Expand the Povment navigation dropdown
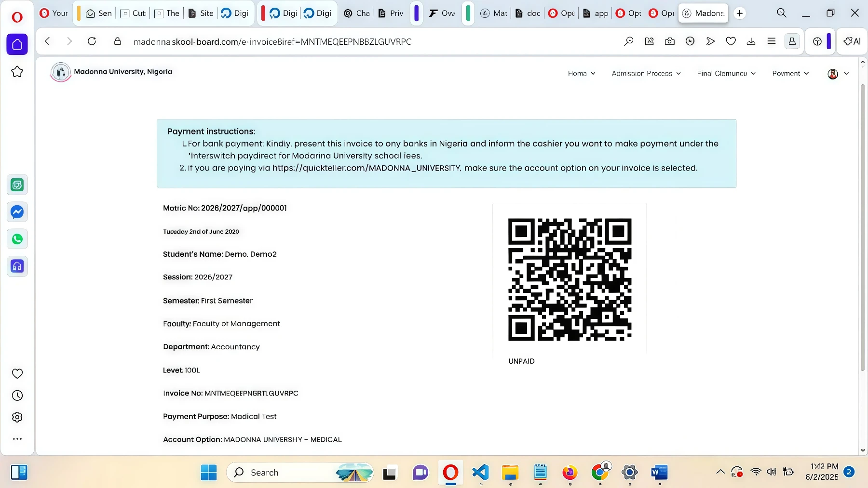The width and height of the screenshot is (868, 488). tap(790, 73)
